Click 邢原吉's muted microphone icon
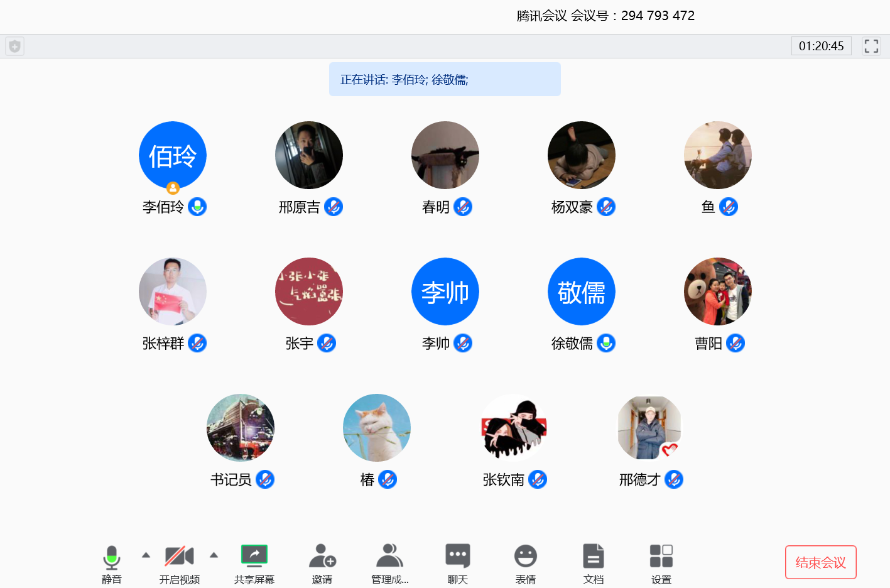This screenshot has width=890, height=588. click(334, 207)
